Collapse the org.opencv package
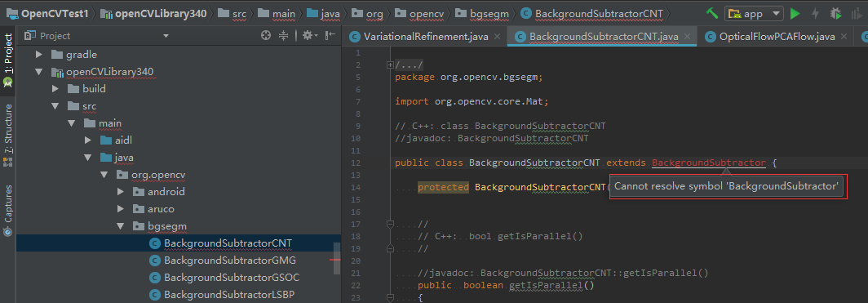The height and width of the screenshot is (303, 868). (x=104, y=175)
